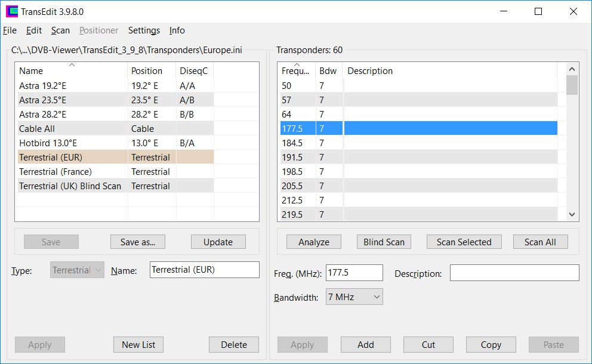Click the Freq. (MHz) input field

pos(354,273)
